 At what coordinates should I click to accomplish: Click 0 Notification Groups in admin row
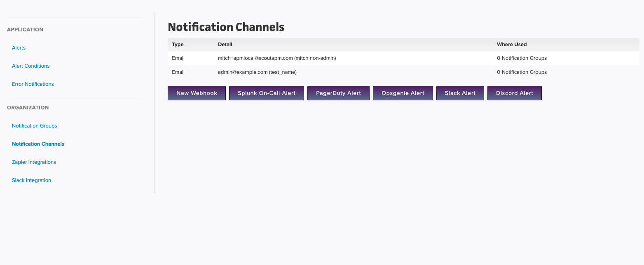[522, 72]
